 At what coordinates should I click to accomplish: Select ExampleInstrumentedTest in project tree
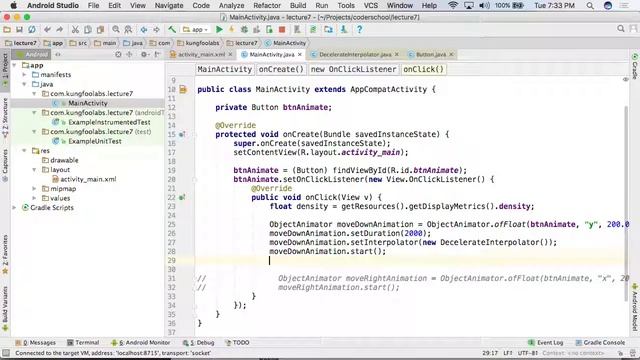109,122
